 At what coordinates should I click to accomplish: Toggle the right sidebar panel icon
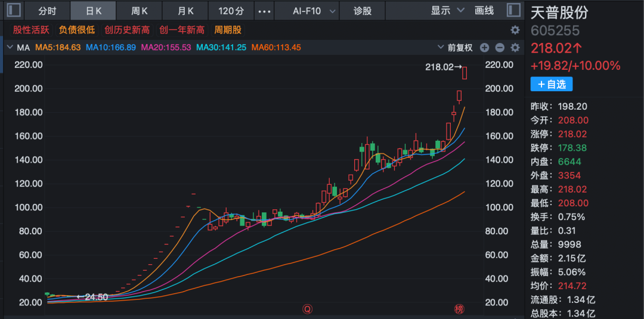[513, 10]
